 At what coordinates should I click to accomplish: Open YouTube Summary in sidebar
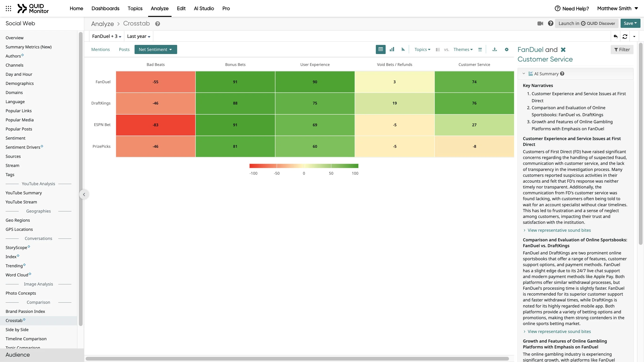click(x=23, y=193)
